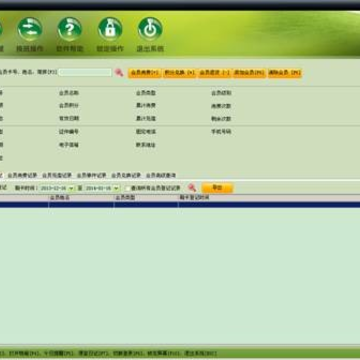Click the lock operation padlock icon
The height and width of the screenshot is (360, 360).
110,29
